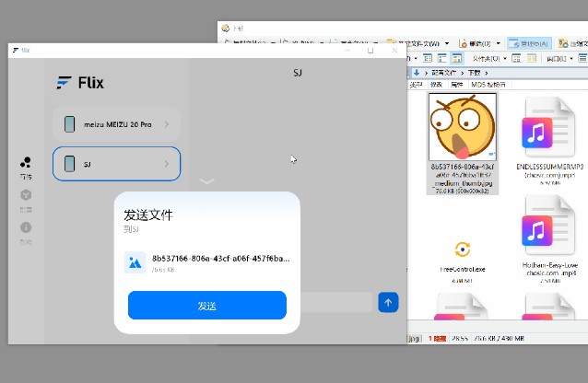Image resolution: width=588 pixels, height=383 pixels.
Task: Click the image file icon in send dialog
Action: (x=135, y=262)
